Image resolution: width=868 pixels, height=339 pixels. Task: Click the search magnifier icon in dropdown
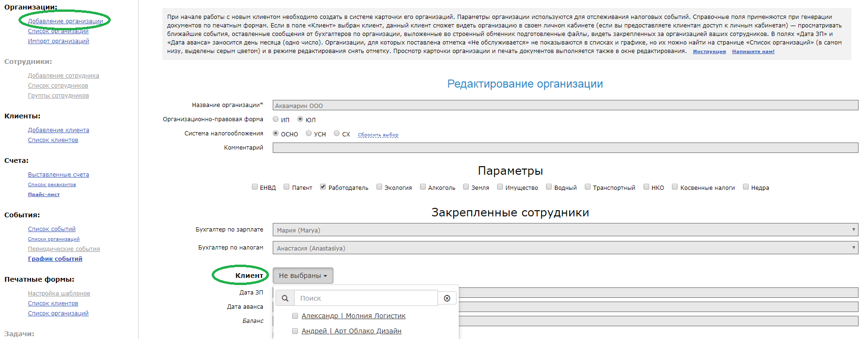[285, 298]
